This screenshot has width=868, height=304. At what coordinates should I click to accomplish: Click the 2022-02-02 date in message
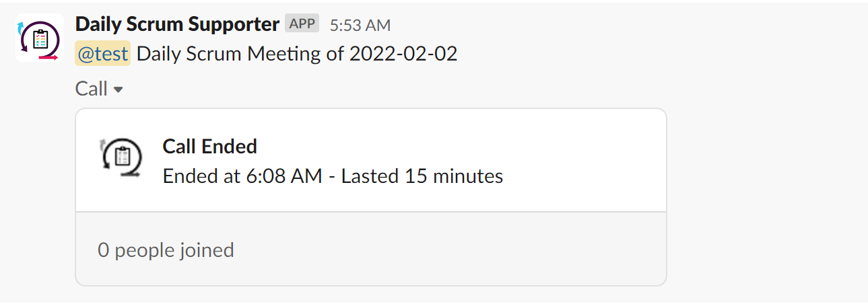[x=403, y=54]
